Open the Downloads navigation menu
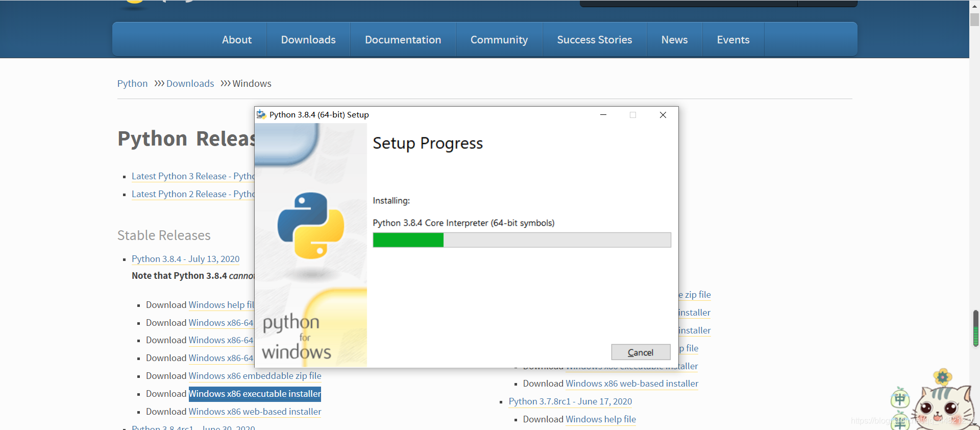This screenshot has width=980, height=430. (x=308, y=40)
